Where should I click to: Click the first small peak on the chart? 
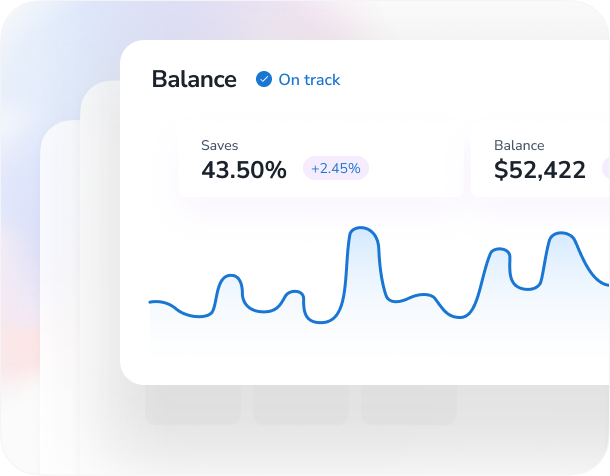(x=230, y=275)
